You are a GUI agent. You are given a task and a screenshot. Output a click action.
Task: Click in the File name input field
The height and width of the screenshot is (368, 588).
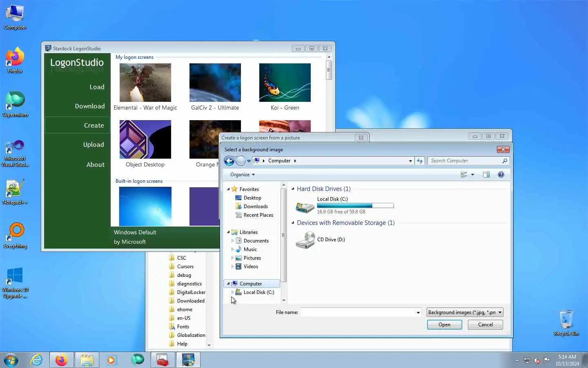click(x=358, y=312)
